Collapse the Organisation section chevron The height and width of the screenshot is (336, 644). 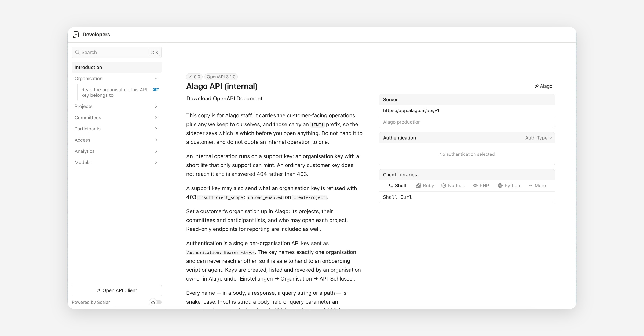(156, 79)
